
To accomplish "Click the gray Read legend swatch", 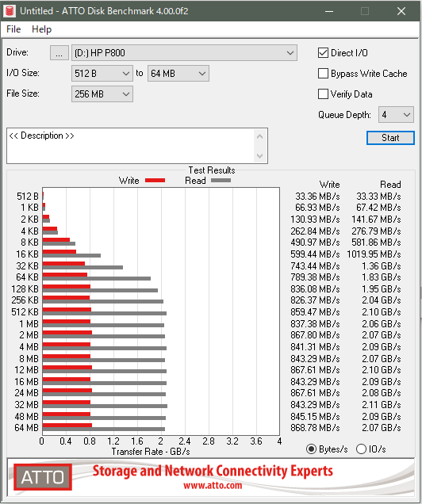I will coord(221,181).
